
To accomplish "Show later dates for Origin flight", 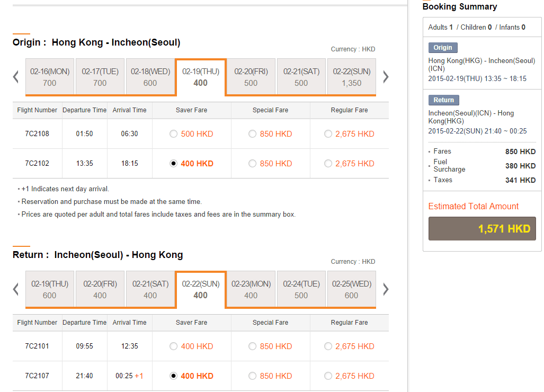I will pos(385,77).
